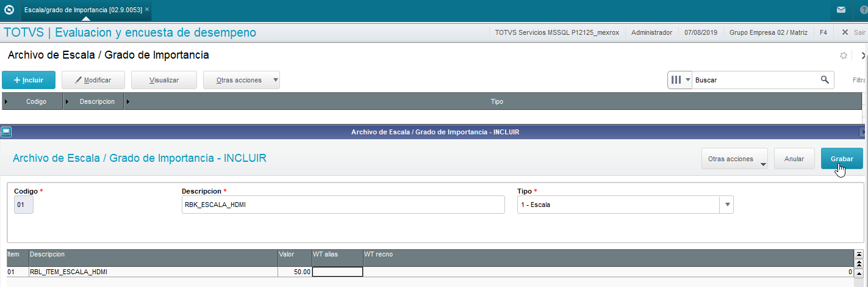
Task: Open the settings gear icon
Action: point(844,56)
